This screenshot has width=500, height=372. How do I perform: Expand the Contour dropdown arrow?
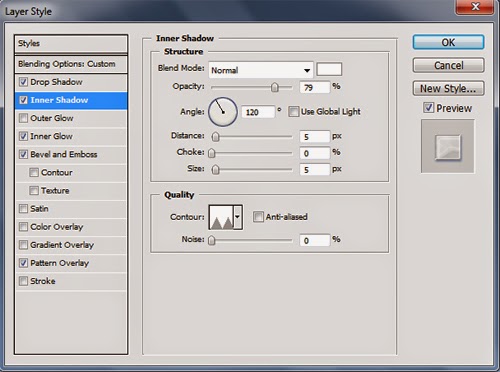[238, 217]
